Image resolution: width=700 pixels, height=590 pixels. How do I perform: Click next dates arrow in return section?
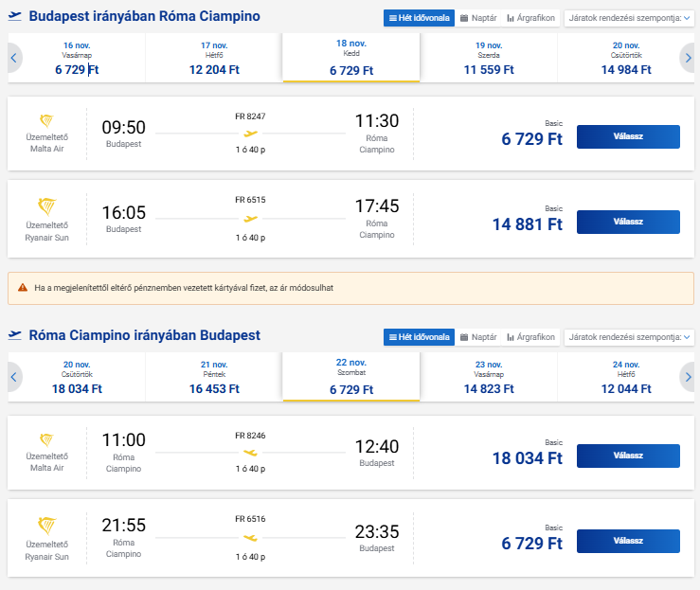coord(687,377)
